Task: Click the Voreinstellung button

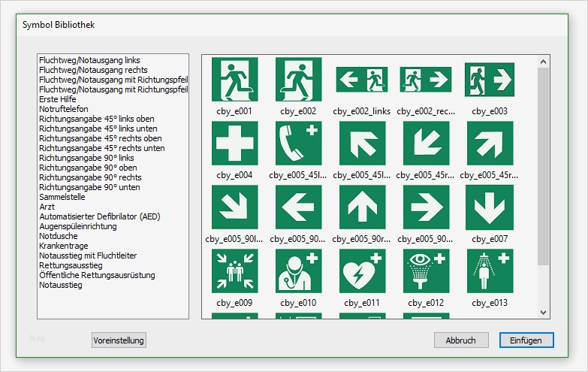Action: click(x=119, y=340)
